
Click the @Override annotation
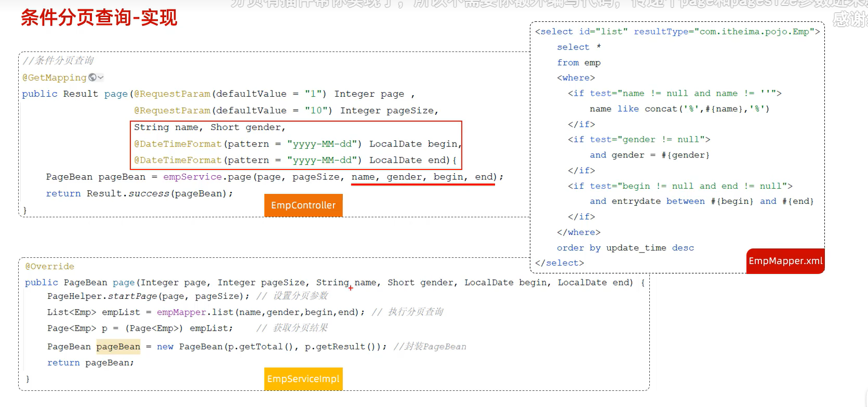(x=50, y=266)
